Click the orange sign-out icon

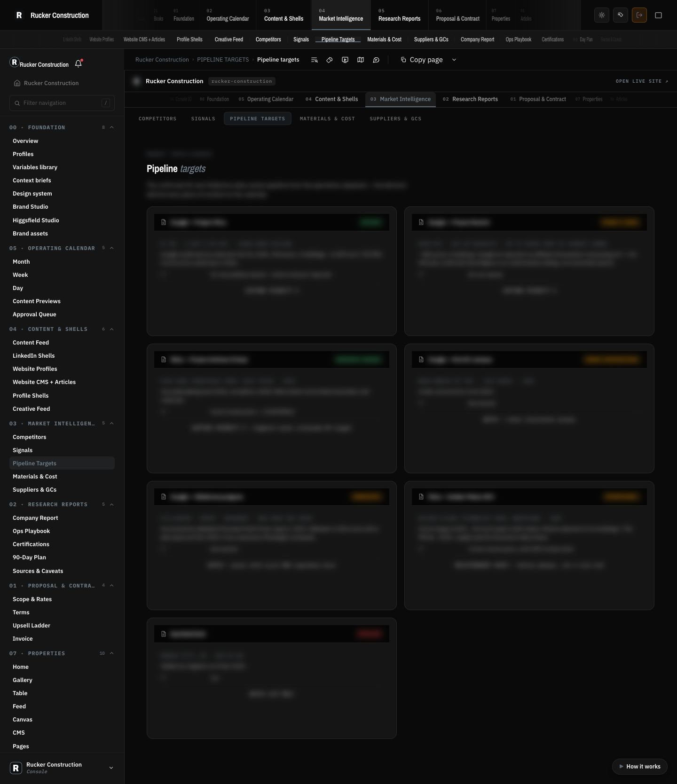[x=639, y=15]
